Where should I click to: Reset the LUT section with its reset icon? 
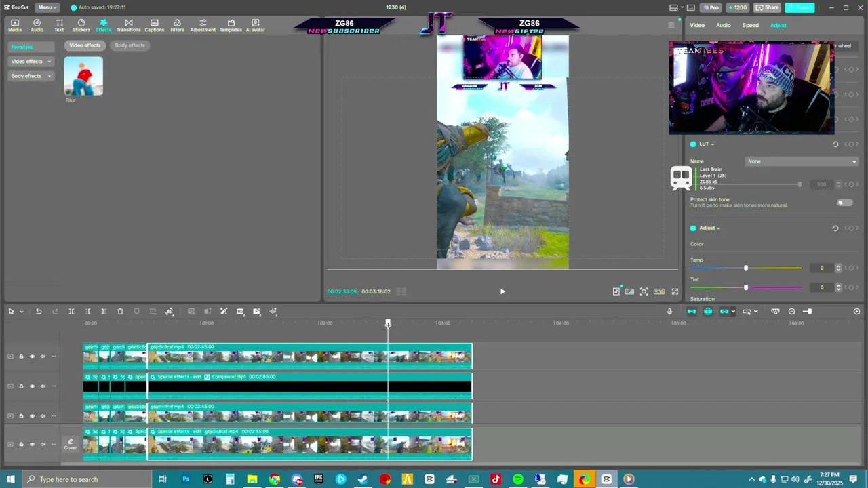[835, 144]
